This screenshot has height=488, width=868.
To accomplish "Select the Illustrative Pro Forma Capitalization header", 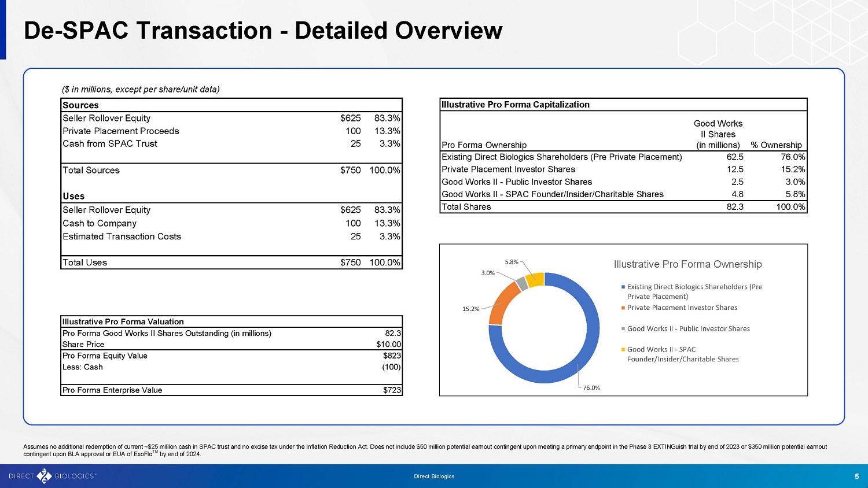I will [515, 105].
